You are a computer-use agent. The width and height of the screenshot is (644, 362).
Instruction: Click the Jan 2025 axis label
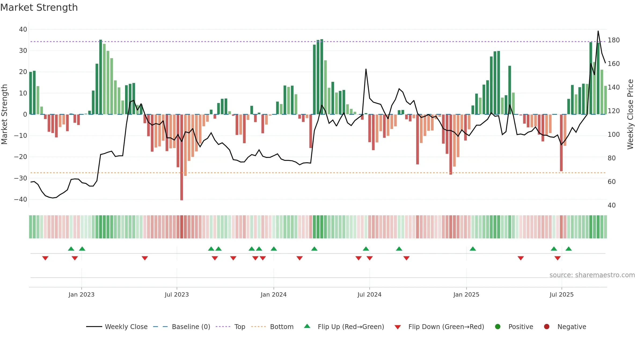466,294
